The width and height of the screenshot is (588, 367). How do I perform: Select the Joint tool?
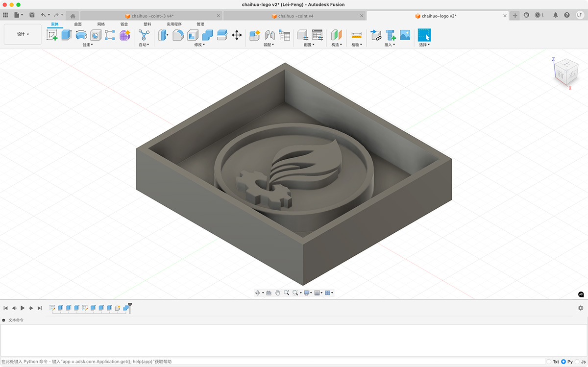269,35
